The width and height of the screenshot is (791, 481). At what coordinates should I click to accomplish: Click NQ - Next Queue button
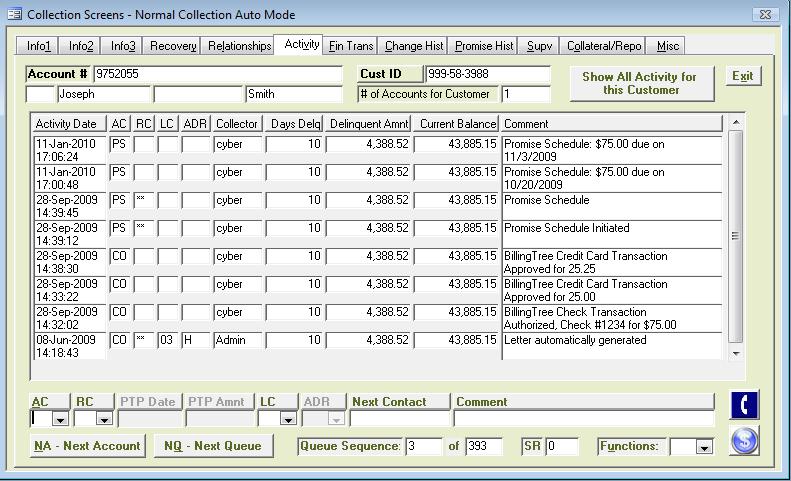point(213,446)
